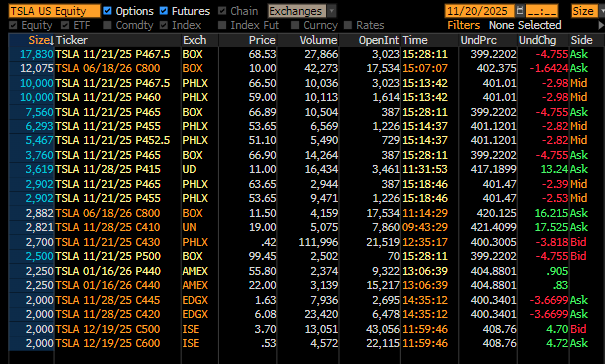
Task: Click the open interest value 43,056
Action: [383, 329]
